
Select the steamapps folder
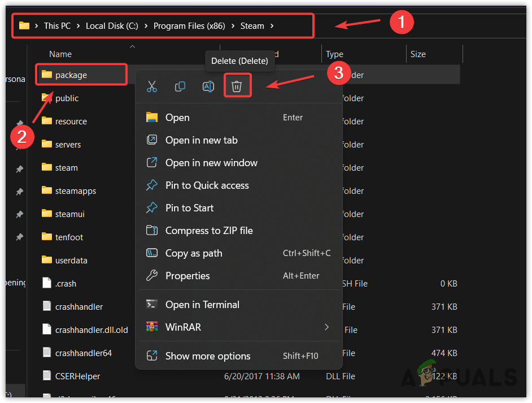click(x=75, y=191)
